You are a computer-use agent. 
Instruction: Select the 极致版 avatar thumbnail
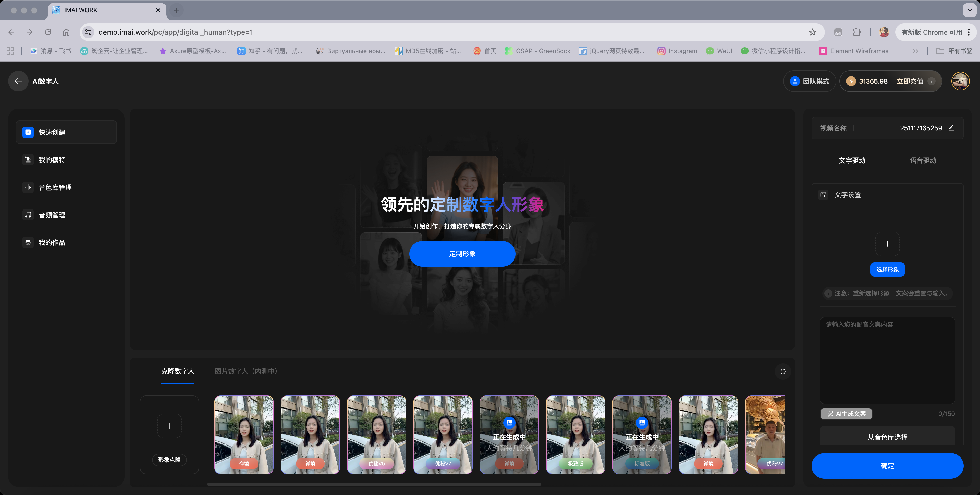click(x=575, y=435)
